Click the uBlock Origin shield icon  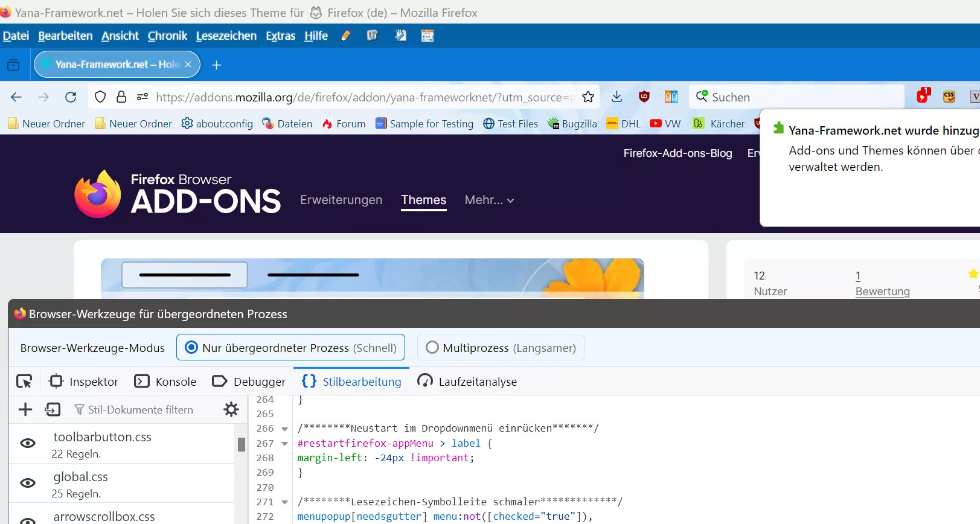pyautogui.click(x=644, y=97)
